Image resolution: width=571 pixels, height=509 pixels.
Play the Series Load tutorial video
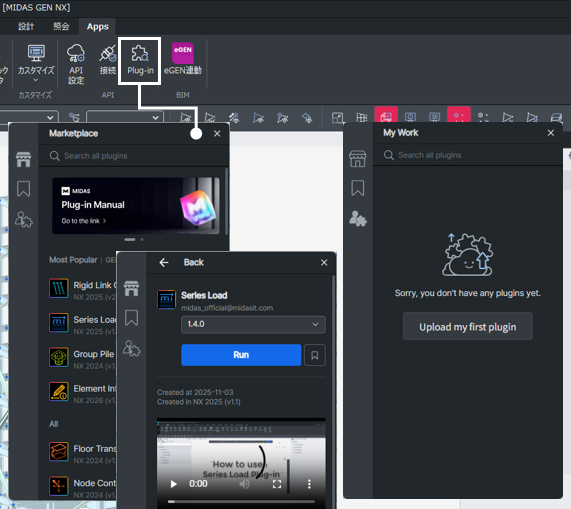tap(173, 484)
